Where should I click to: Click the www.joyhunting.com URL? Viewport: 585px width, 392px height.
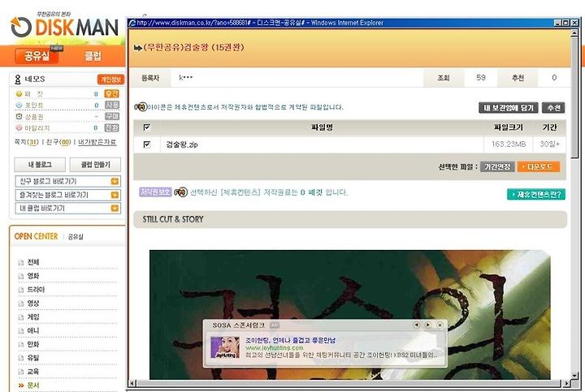tap(275, 347)
